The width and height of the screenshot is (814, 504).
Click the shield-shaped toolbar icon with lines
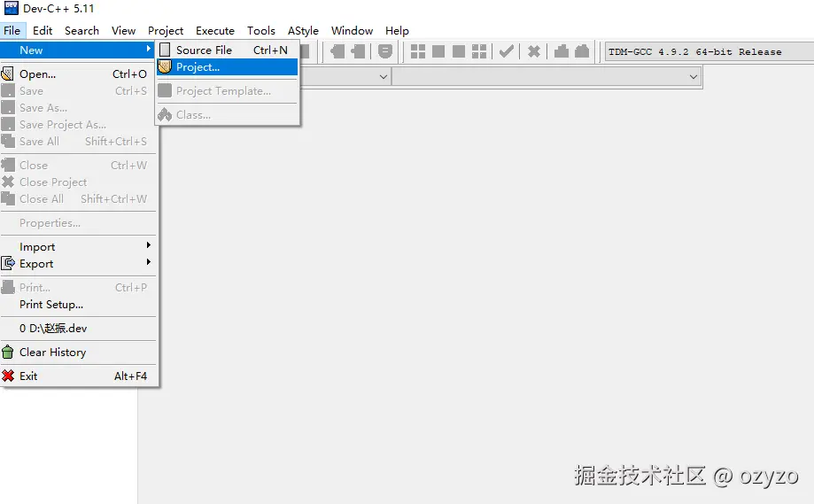384,51
